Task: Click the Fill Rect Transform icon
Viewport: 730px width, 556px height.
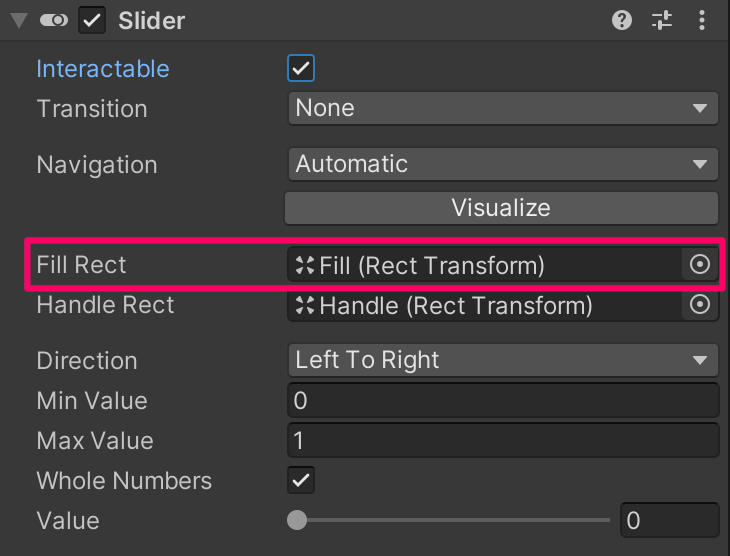Action: tap(305, 265)
